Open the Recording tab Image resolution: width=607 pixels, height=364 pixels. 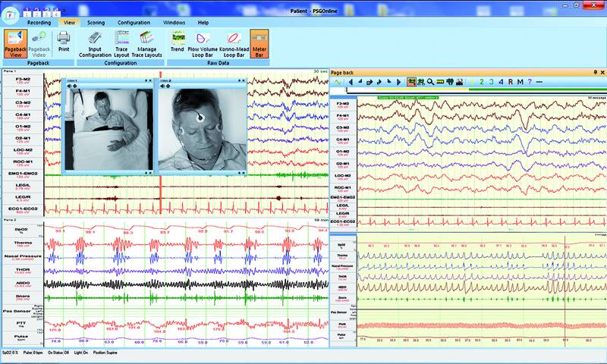click(39, 23)
